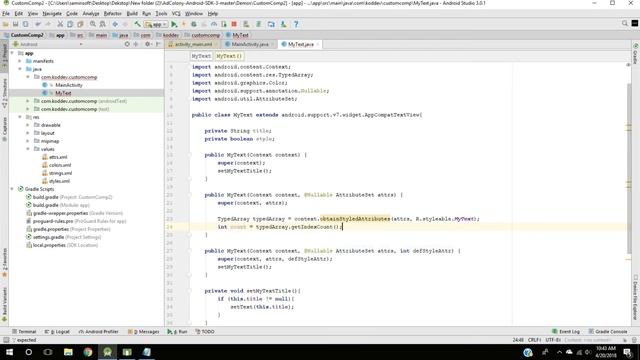Switch to the MainActivity.java tab
Image resolution: width=640 pixels, height=360 pixels.
click(x=250, y=44)
